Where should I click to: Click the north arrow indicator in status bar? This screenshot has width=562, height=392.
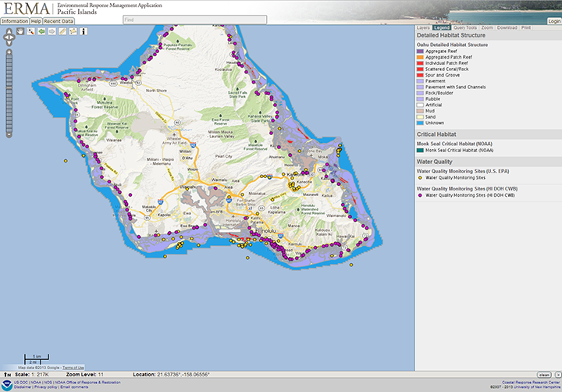coord(7,374)
